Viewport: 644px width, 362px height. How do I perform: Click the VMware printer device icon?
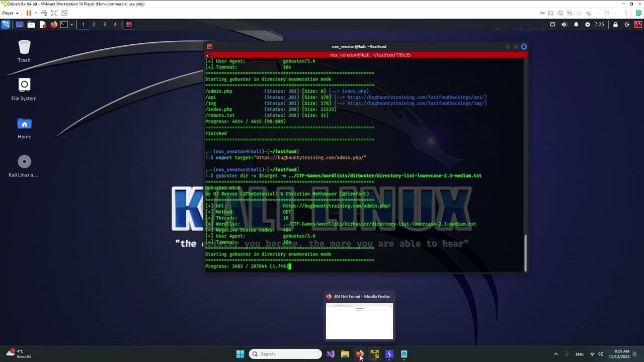pyautogui.click(x=579, y=13)
